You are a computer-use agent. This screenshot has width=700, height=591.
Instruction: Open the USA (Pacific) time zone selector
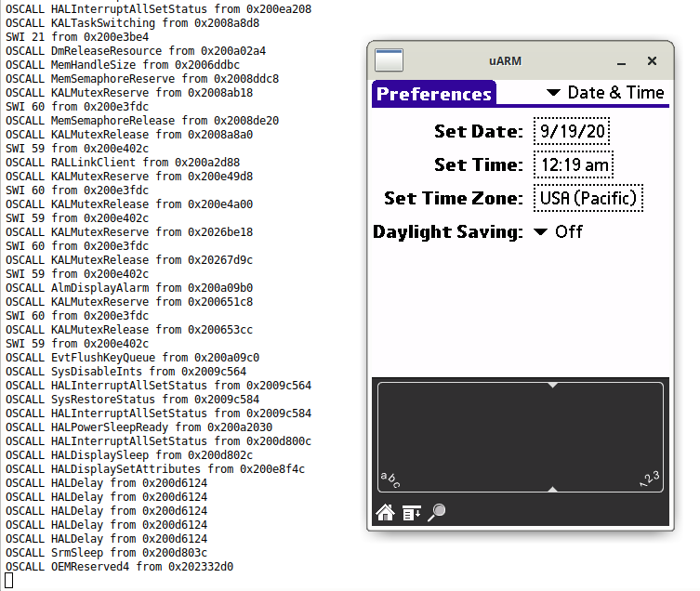pos(588,198)
